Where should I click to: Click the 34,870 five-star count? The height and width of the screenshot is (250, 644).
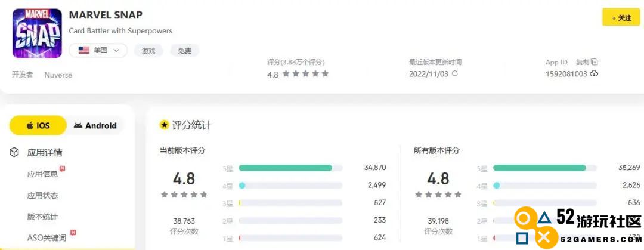click(x=375, y=168)
